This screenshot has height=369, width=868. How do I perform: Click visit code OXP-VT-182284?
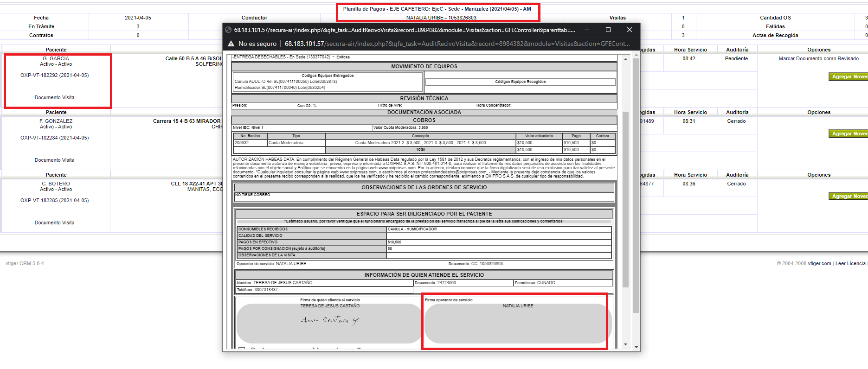coord(54,138)
